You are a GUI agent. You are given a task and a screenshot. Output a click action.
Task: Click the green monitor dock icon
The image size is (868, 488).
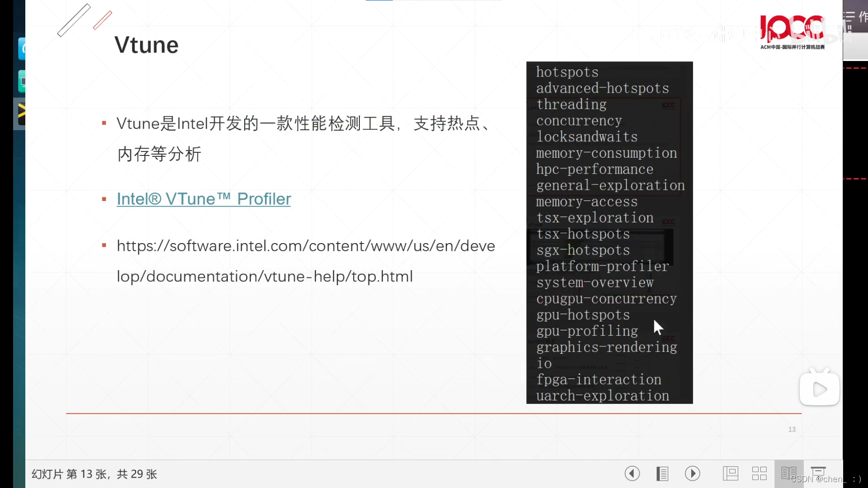(21, 82)
